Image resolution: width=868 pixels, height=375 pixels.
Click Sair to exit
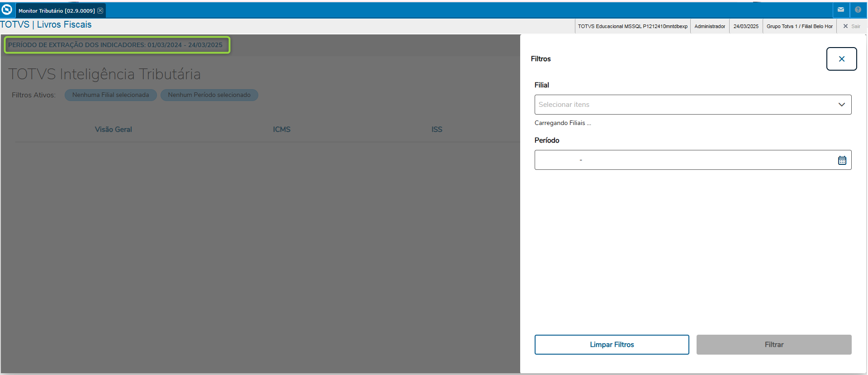(x=851, y=26)
